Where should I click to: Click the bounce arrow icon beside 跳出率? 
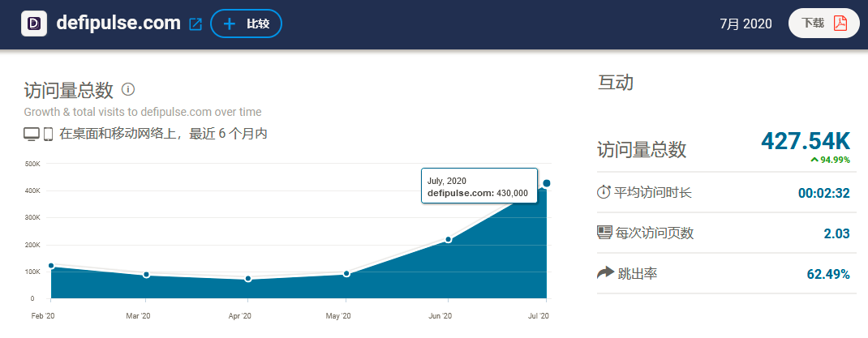pyautogui.click(x=606, y=272)
